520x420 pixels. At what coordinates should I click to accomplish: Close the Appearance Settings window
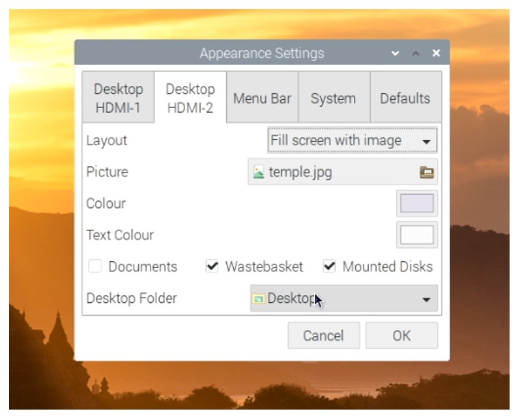coord(437,53)
